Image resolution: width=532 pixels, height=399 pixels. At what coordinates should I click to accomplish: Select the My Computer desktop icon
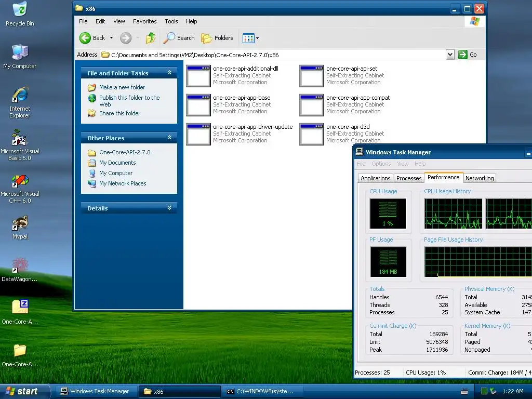(x=20, y=56)
